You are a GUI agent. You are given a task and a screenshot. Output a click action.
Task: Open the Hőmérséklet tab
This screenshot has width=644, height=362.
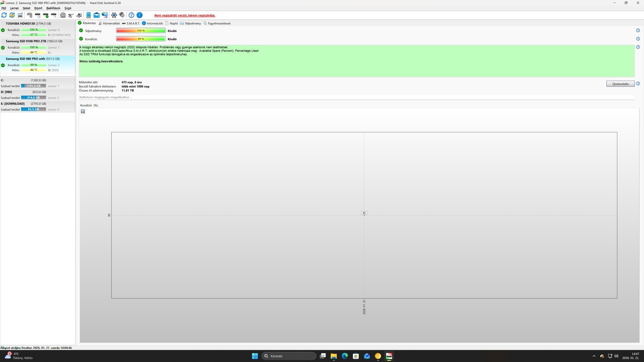(x=111, y=23)
